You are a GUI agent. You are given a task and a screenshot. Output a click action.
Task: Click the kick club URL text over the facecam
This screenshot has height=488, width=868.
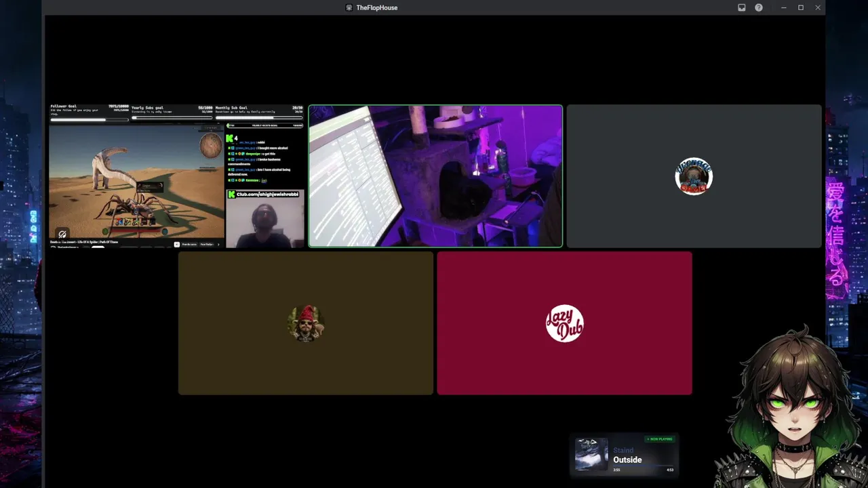tap(267, 195)
